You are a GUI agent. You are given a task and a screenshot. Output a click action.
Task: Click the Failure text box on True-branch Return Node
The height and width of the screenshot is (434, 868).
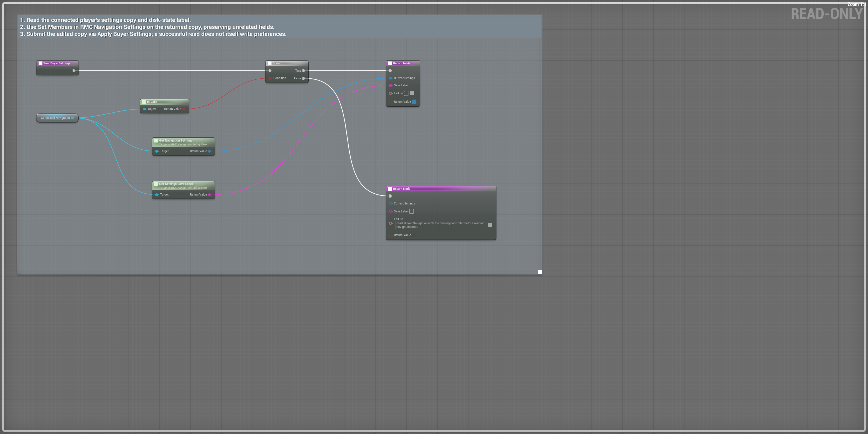(406, 93)
